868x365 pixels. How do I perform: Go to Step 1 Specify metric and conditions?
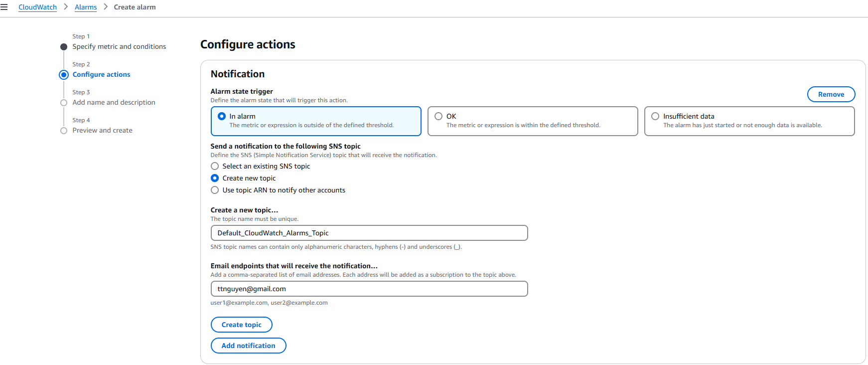[x=119, y=46]
